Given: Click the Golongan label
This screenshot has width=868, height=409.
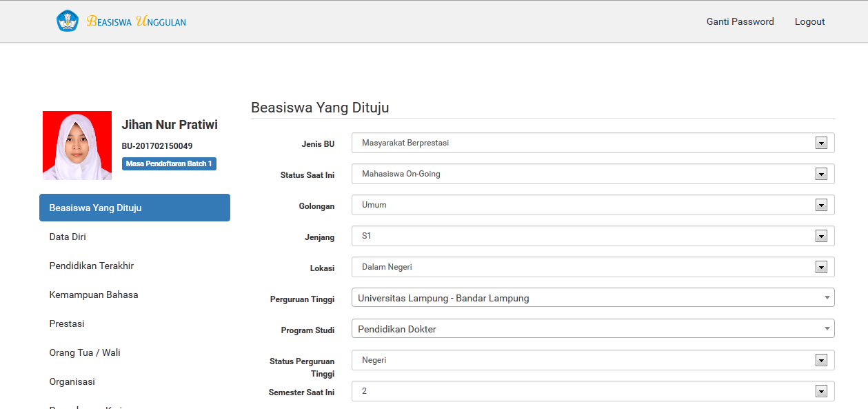Looking at the screenshot, I should click(317, 206).
